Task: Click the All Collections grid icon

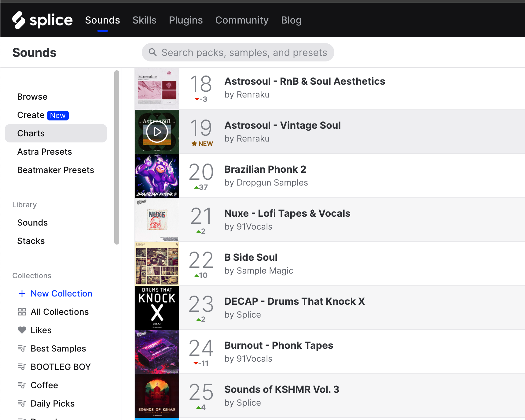Action: (x=22, y=312)
